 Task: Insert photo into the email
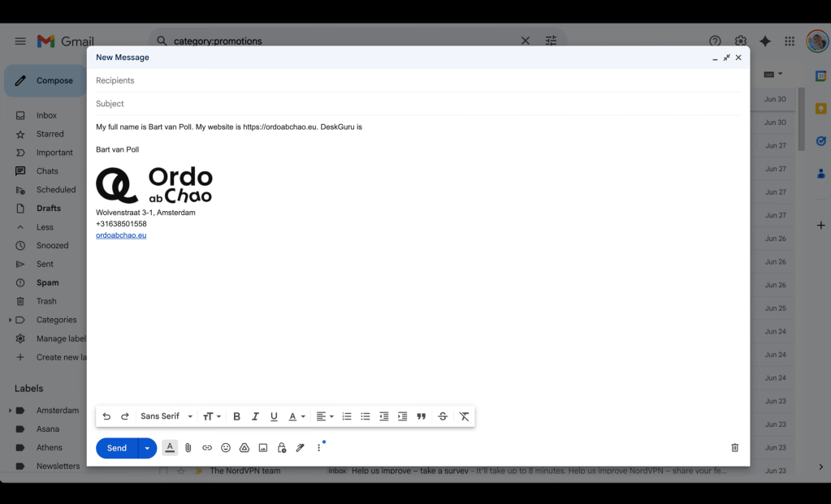263,448
